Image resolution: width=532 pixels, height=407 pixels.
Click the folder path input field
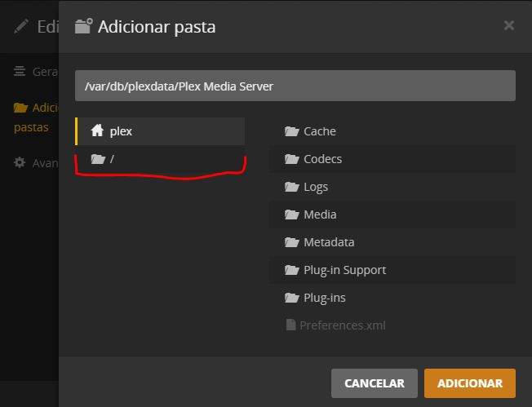coord(295,86)
